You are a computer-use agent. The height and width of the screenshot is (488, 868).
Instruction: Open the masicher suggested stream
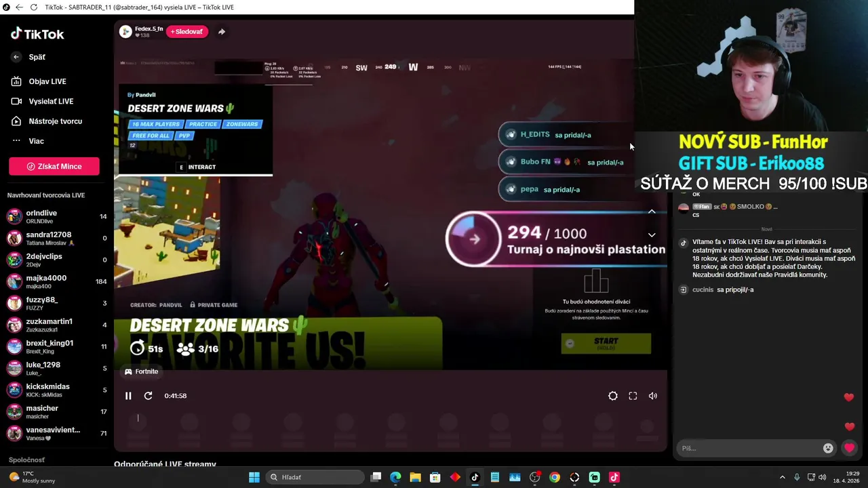[x=57, y=412]
